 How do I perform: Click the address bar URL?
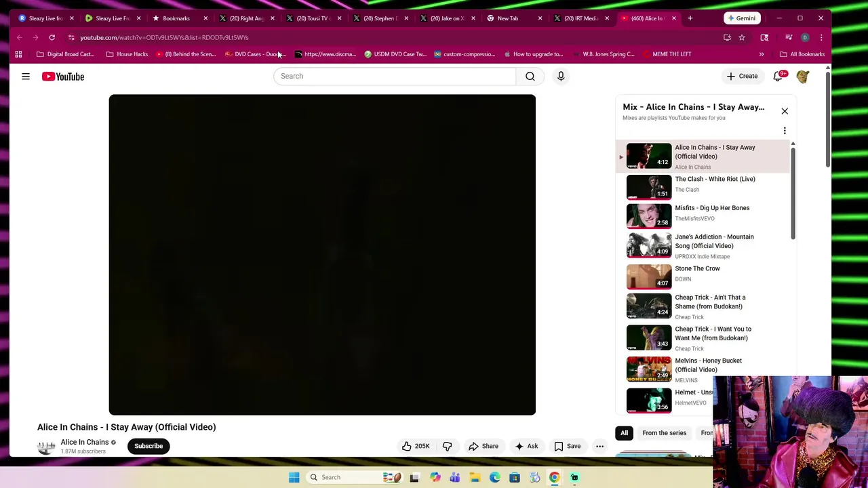click(164, 37)
